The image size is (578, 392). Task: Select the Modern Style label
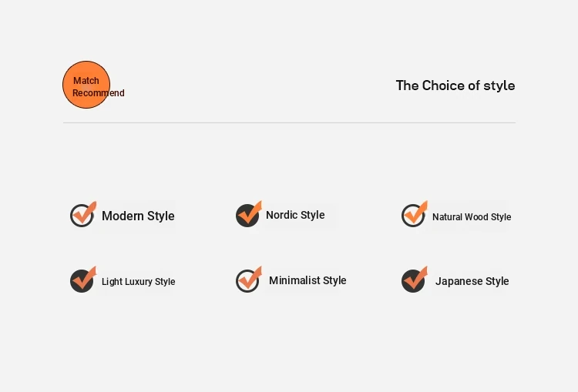(x=138, y=216)
